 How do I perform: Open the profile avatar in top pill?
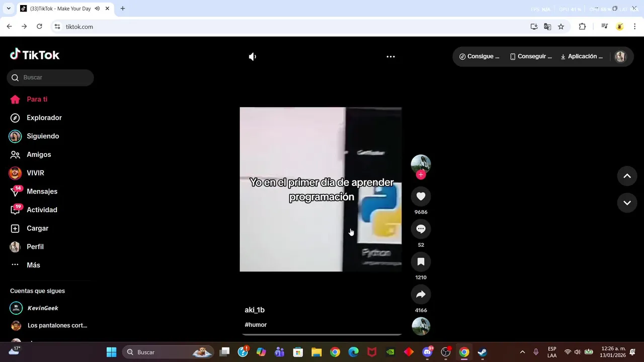pos(620,57)
